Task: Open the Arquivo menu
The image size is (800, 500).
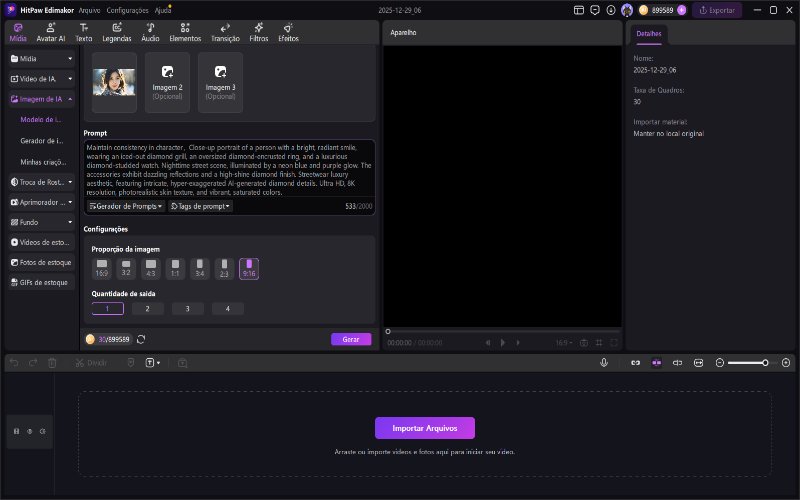Action: (x=89, y=10)
